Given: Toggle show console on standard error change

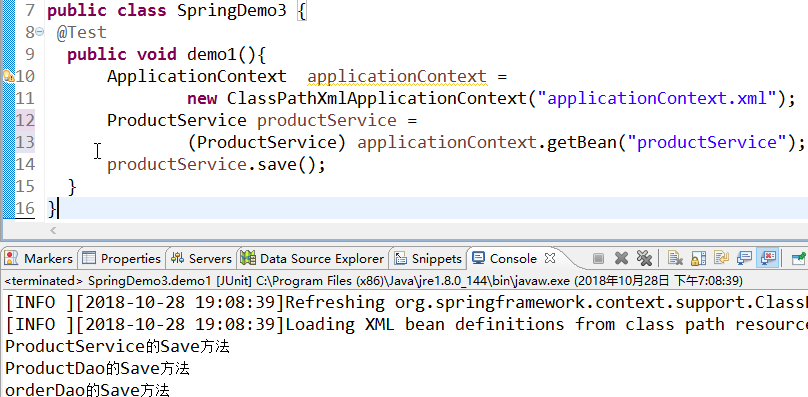Looking at the screenshot, I should click(767, 258).
